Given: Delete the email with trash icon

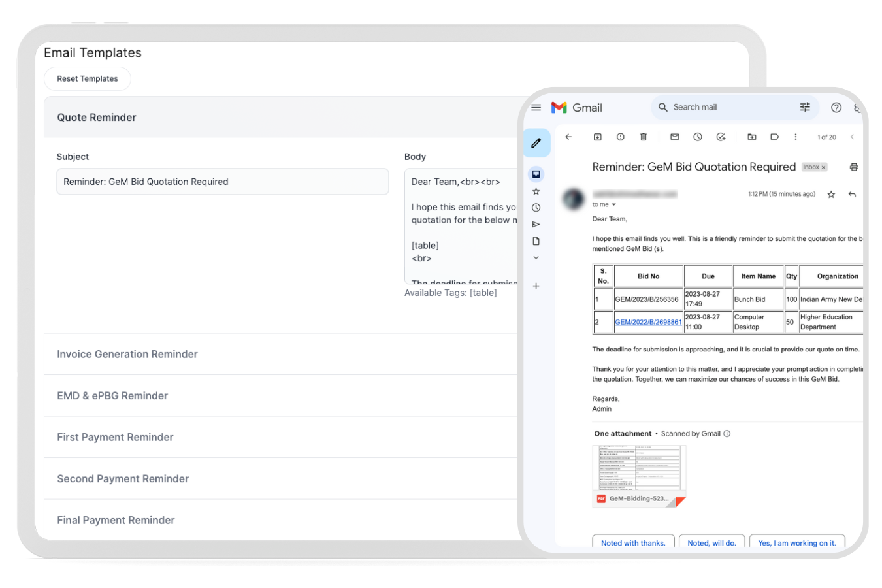Looking at the screenshot, I should tap(644, 137).
